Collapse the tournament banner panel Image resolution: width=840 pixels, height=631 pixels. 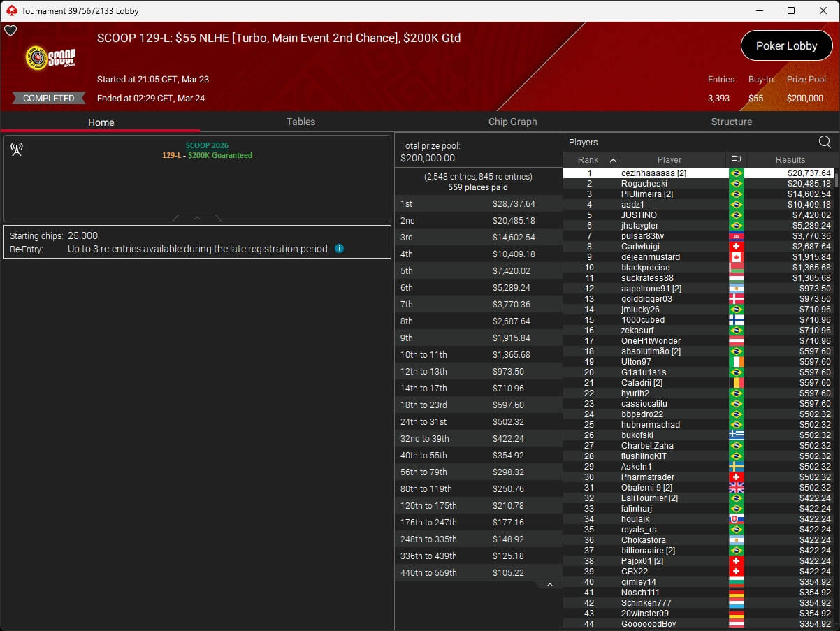pos(197,218)
